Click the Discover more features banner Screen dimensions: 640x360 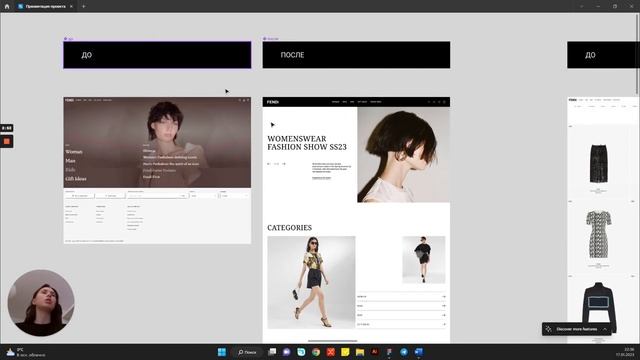click(x=576, y=329)
